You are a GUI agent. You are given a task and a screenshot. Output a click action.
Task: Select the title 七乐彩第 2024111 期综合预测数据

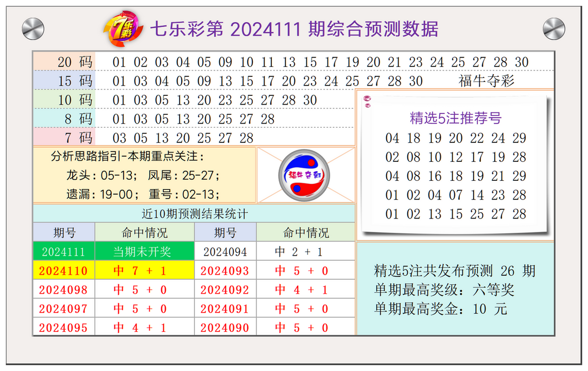pos(295,29)
